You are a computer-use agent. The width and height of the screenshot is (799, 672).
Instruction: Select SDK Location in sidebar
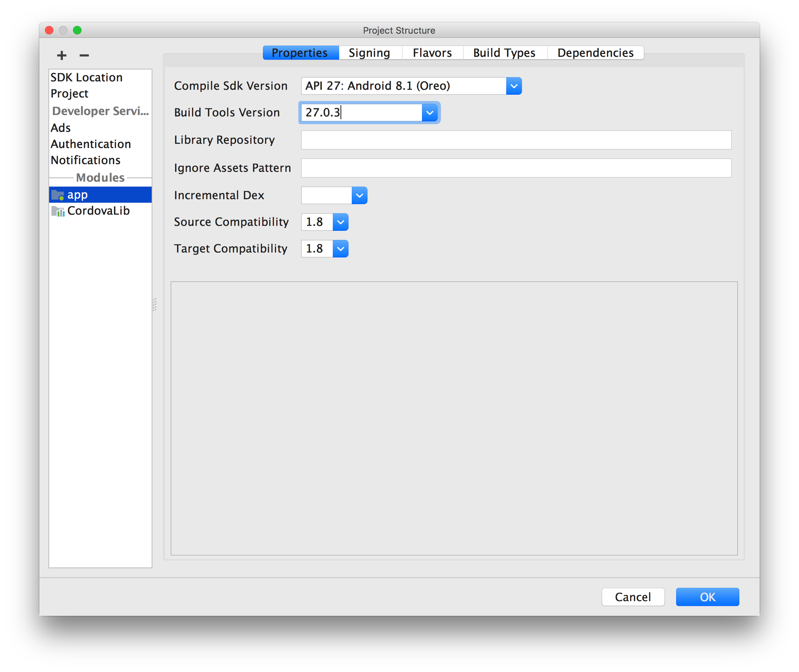pos(86,77)
